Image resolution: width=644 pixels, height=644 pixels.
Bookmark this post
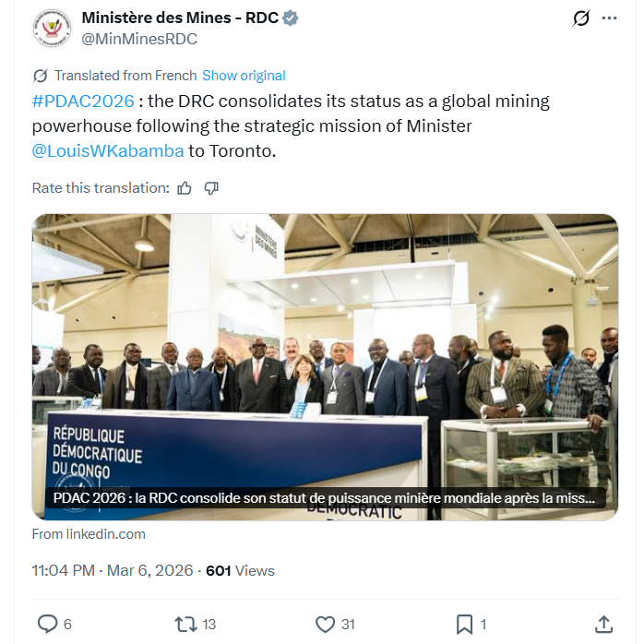click(x=464, y=625)
